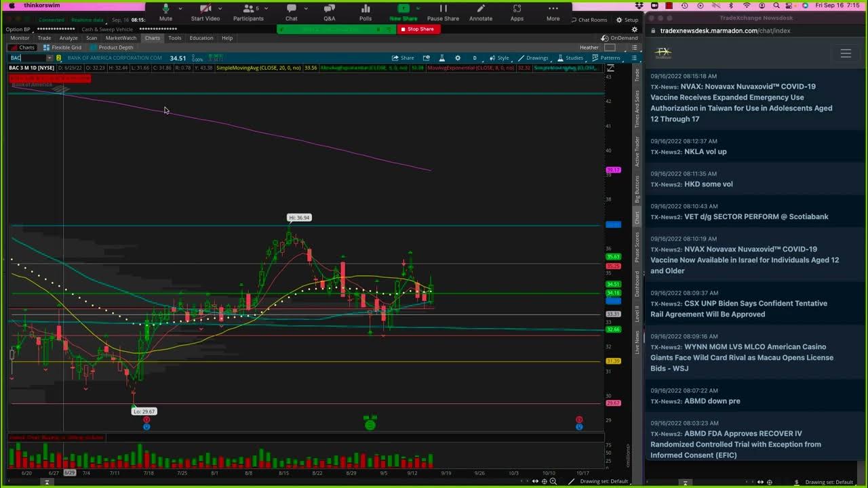The image size is (868, 488).
Task: Select the Charts main tab
Action: pos(153,38)
